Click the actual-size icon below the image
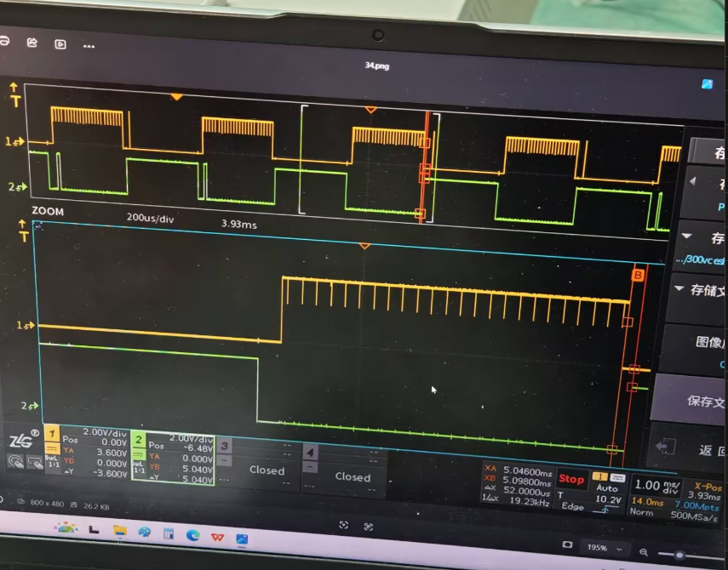Screen dimensions: 728x570 coord(368,527)
